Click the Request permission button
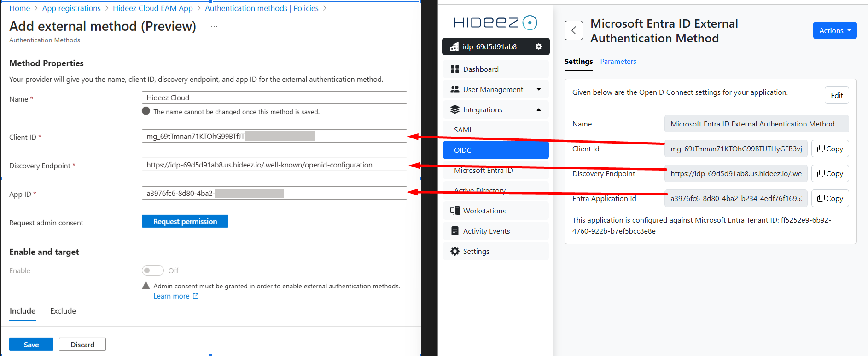The width and height of the screenshot is (868, 356). pyautogui.click(x=185, y=221)
